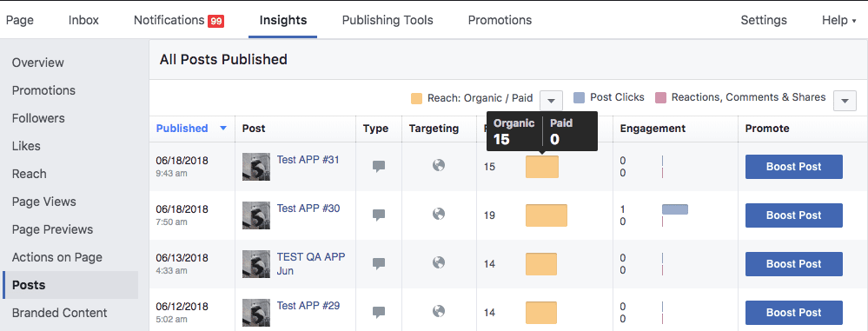Click the red 99 Notifications badge
The height and width of the screenshot is (331, 868).
[215, 21]
